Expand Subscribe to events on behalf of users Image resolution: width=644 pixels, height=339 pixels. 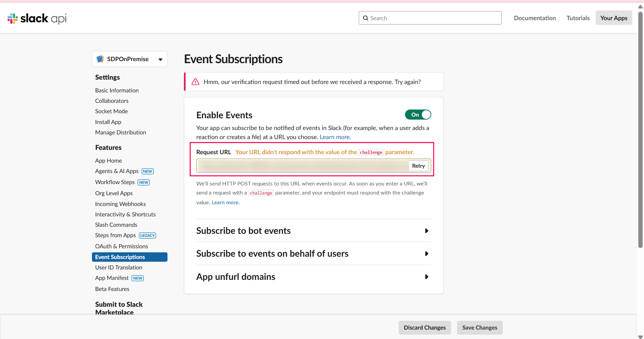427,254
